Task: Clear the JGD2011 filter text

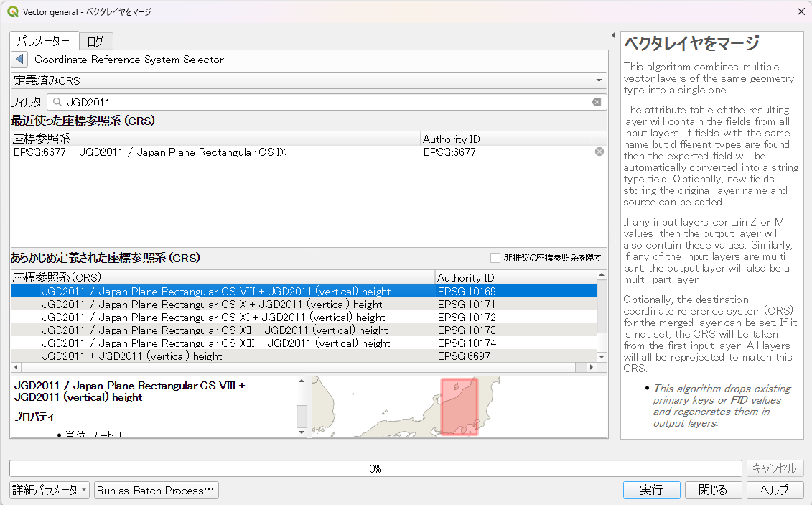Action: [597, 102]
